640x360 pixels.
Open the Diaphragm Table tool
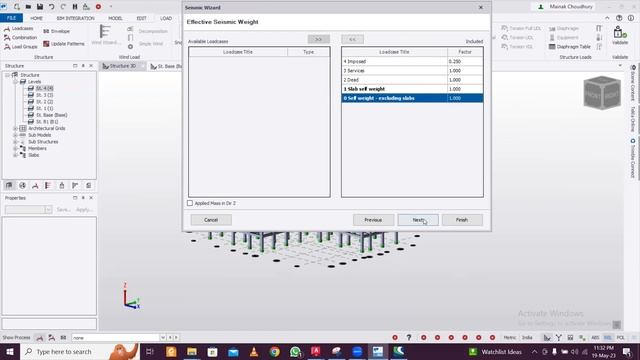pos(569,47)
